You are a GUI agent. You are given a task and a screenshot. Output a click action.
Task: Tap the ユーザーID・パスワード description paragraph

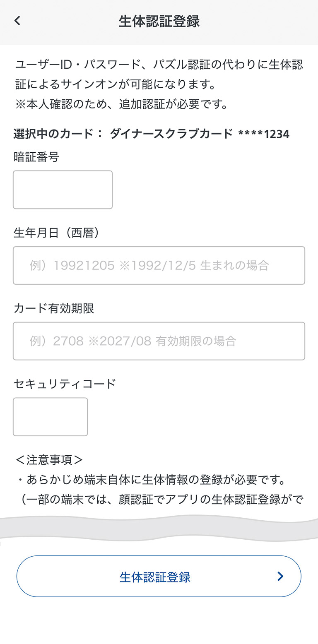pyautogui.click(x=159, y=74)
